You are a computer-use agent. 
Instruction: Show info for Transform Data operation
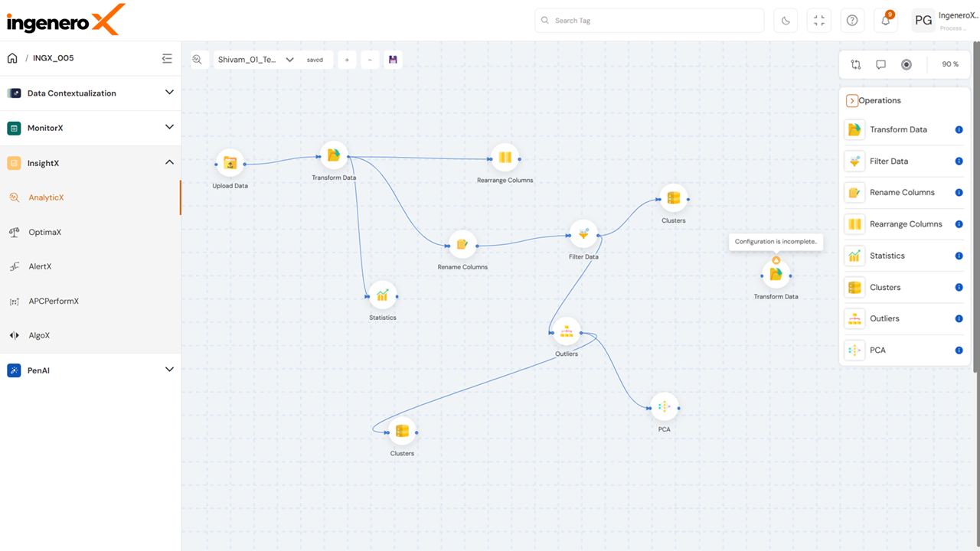(959, 129)
